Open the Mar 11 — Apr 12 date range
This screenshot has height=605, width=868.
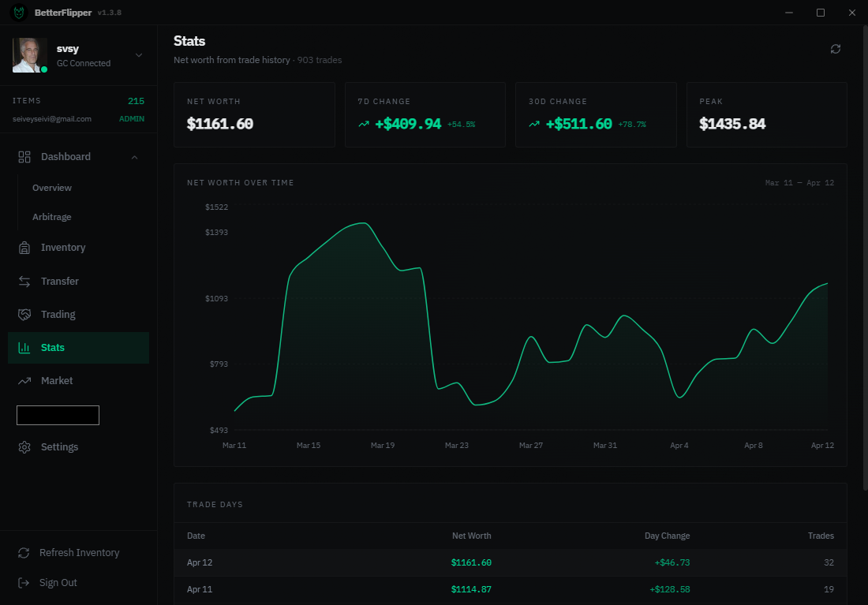(x=799, y=182)
